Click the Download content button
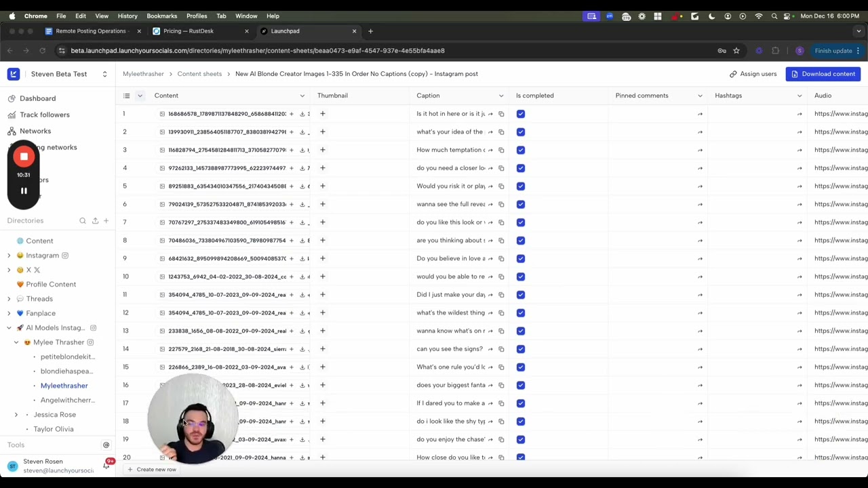This screenshot has width=868, height=488. (823, 74)
